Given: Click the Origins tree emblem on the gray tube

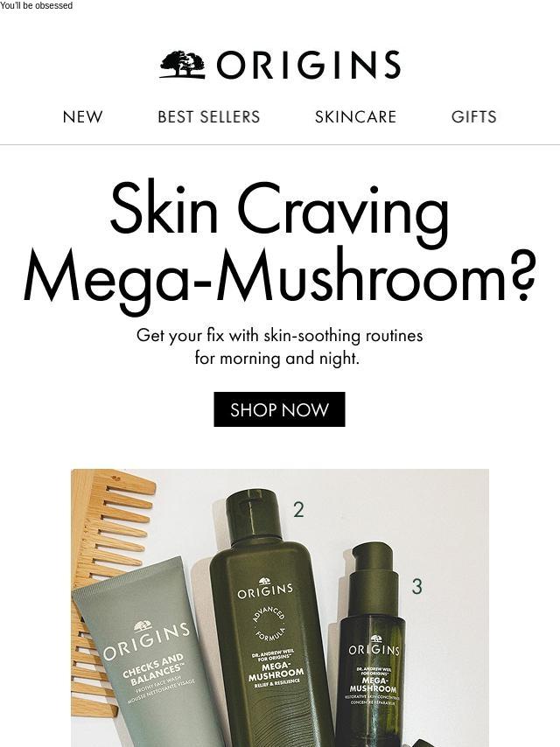Looking at the screenshot, I should click(143, 626).
